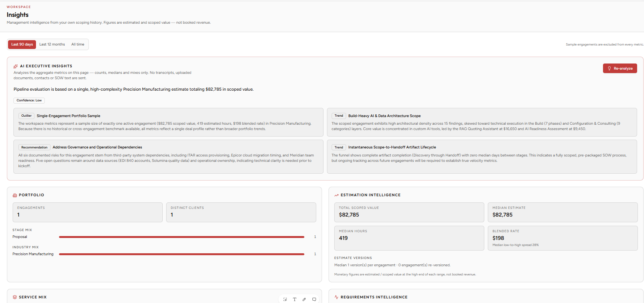This screenshot has width=644, height=303.
Task: Click the Outlier tag on first insight
Action: pos(26,116)
